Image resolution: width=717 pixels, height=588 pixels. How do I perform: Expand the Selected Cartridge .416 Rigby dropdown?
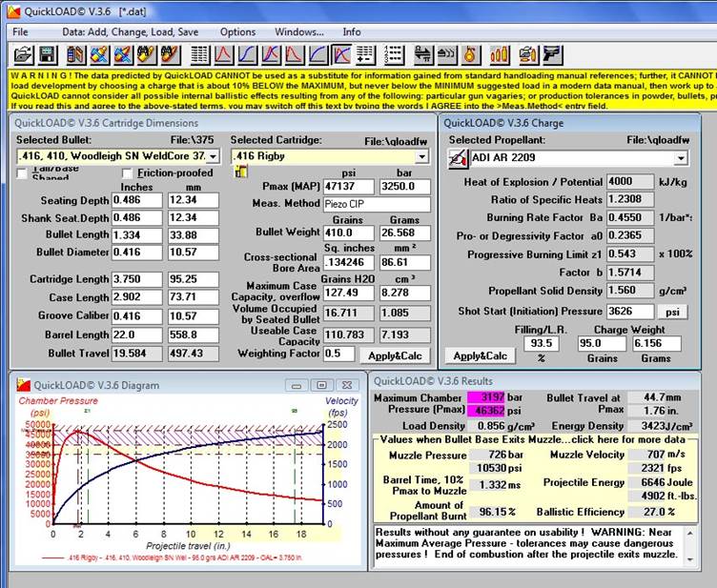tap(422, 156)
